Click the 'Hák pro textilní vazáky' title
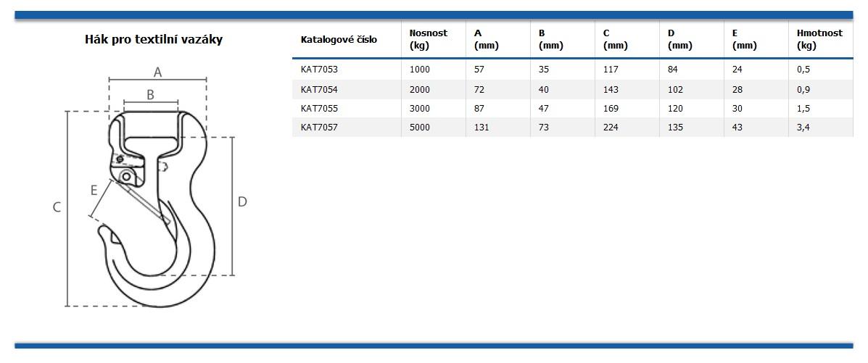 [154, 40]
